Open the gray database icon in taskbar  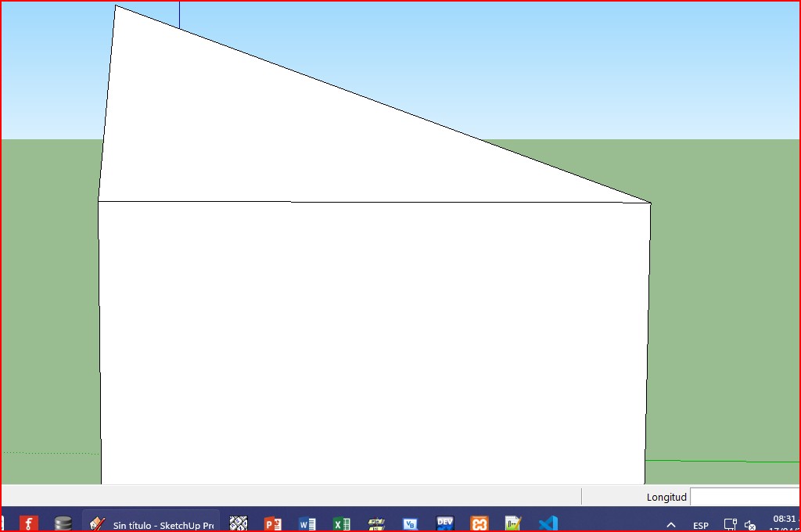63,524
